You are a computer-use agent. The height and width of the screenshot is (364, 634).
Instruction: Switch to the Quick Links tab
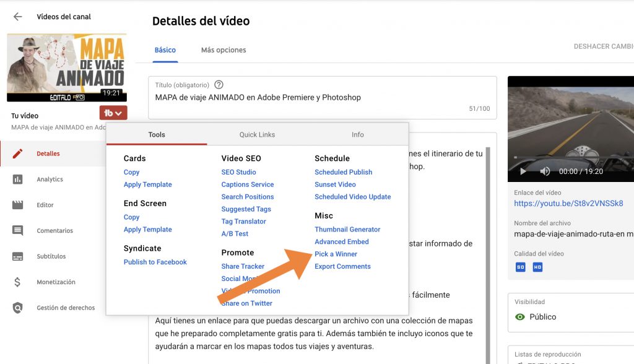pos(257,134)
